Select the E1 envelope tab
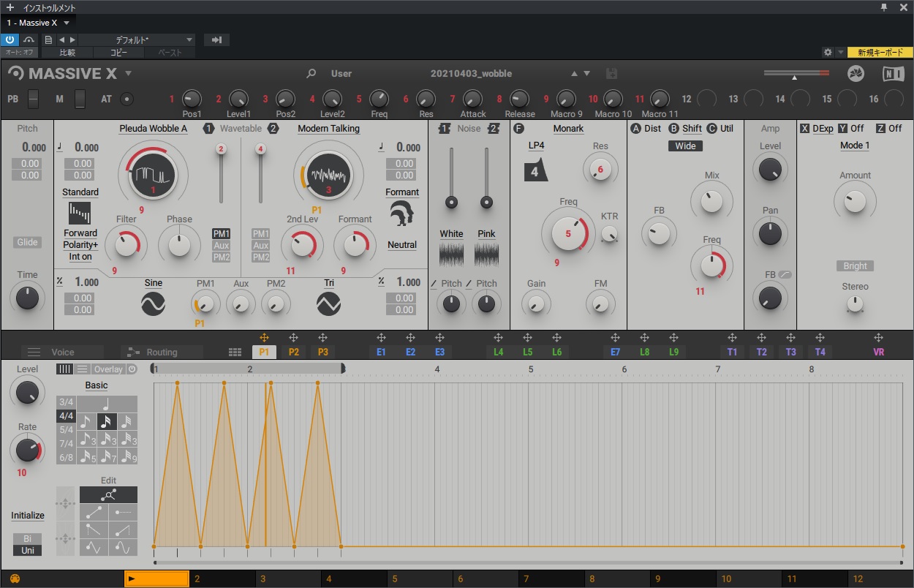Screen dimensions: 914x588 pyautogui.click(x=381, y=352)
